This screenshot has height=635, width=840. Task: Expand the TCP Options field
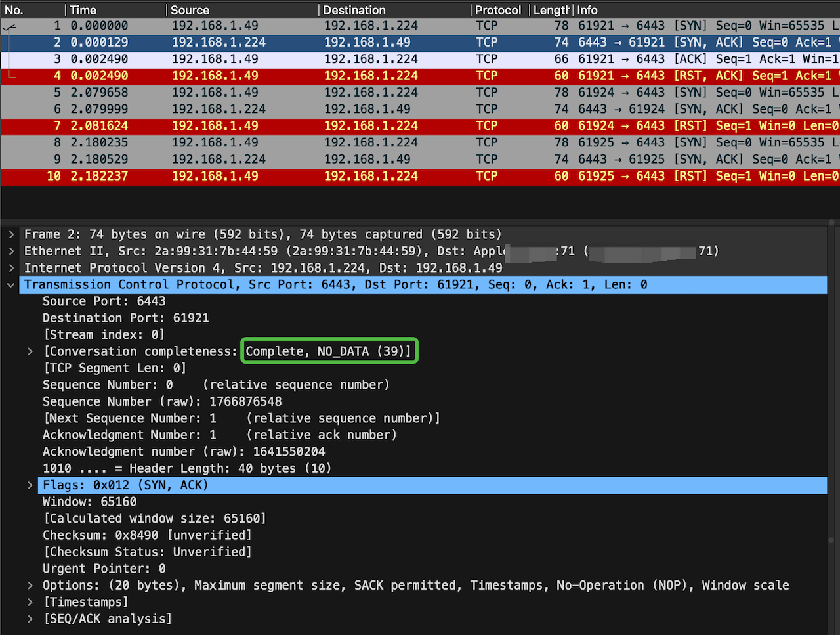click(x=30, y=586)
